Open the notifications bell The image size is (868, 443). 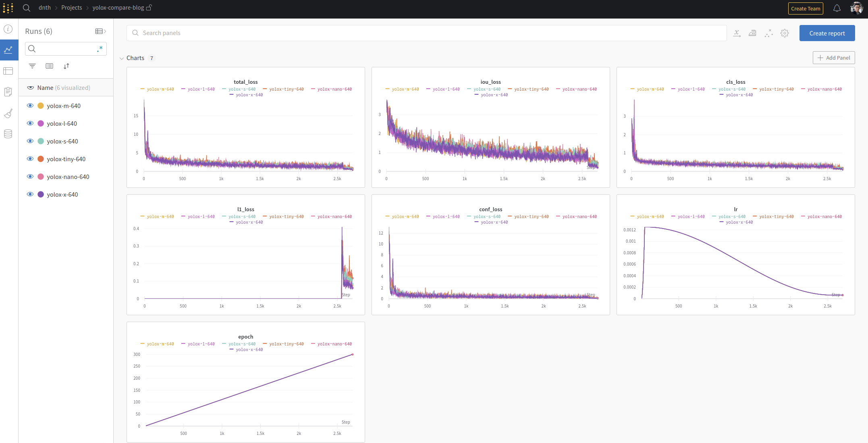(x=837, y=8)
